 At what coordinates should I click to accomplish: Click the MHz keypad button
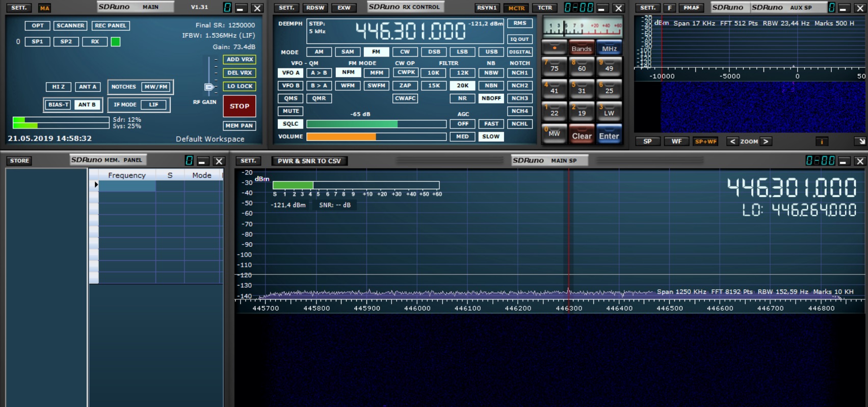click(609, 47)
